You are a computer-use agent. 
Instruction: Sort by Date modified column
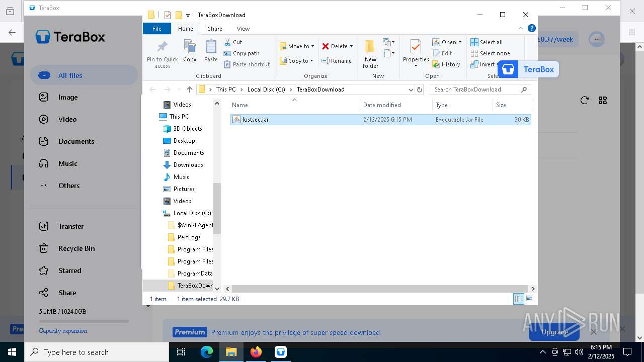396,105
